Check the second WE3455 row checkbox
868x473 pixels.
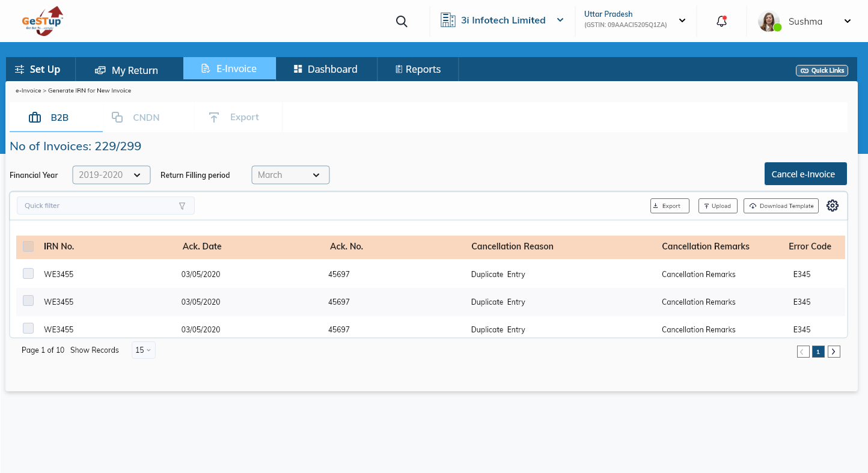click(28, 301)
